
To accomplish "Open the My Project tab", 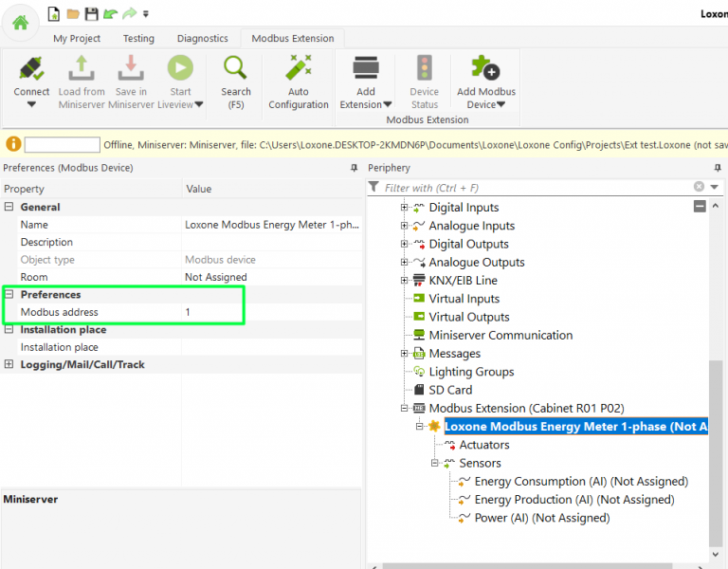I will [x=75, y=39].
